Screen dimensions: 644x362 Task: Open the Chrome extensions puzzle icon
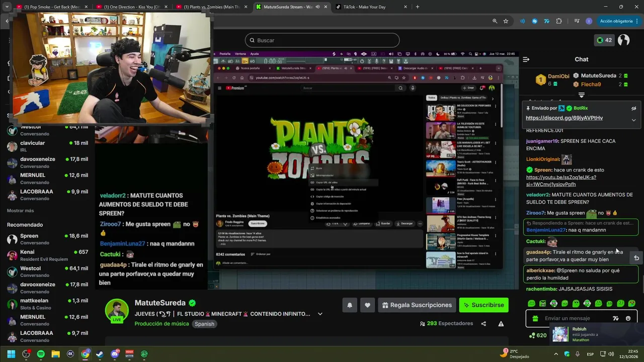click(559, 21)
